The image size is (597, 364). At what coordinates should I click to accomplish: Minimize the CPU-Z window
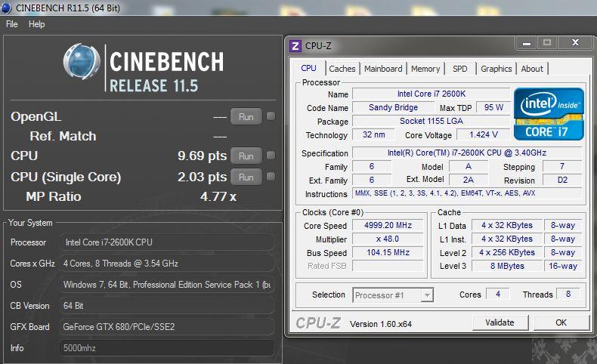(x=527, y=43)
